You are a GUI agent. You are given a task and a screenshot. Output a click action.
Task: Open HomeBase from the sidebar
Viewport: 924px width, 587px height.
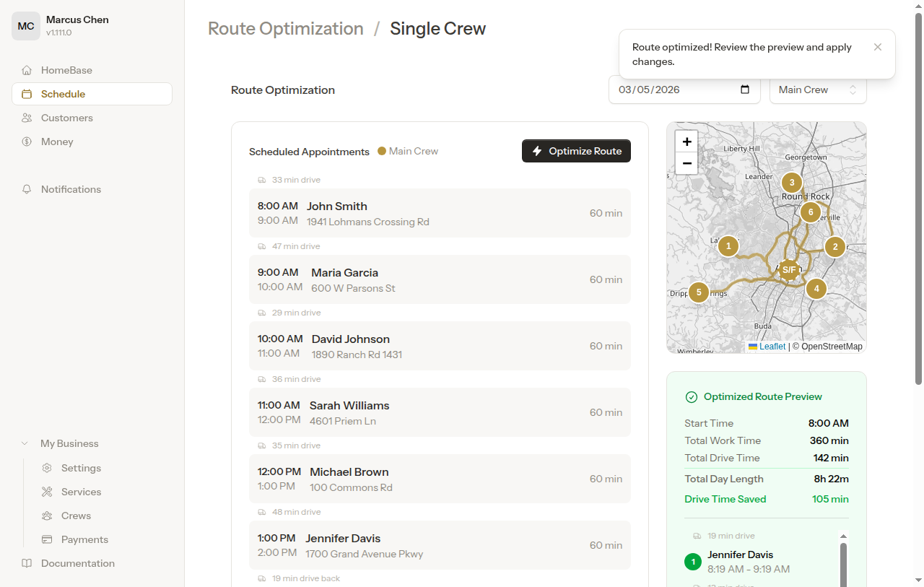92,70
